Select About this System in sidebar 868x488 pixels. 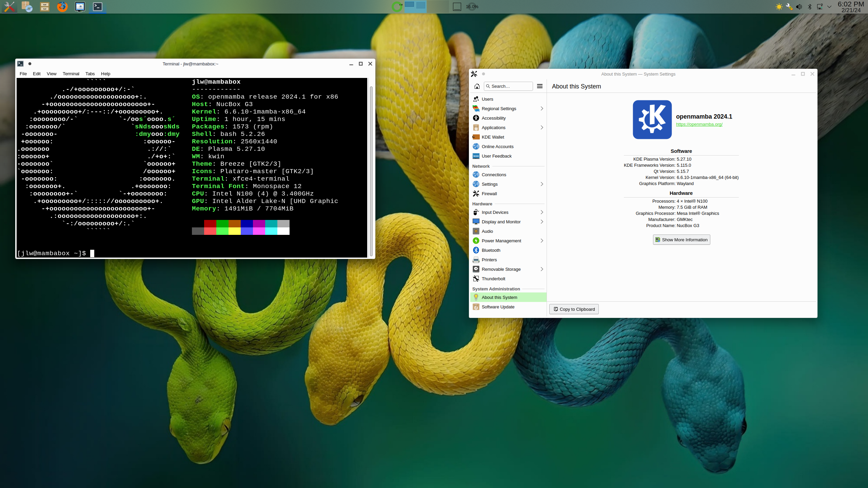(x=508, y=297)
